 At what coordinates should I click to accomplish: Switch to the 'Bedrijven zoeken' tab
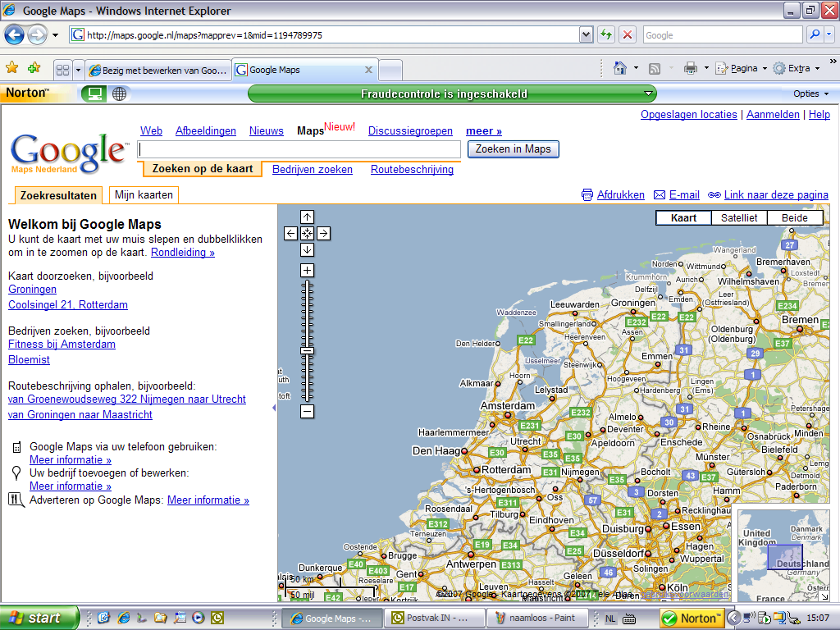tap(313, 169)
